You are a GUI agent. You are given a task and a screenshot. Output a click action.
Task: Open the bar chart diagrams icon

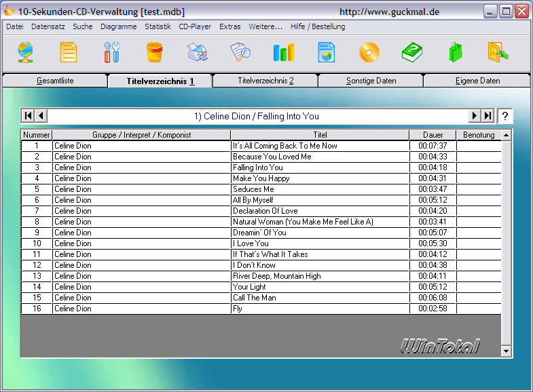(x=284, y=52)
